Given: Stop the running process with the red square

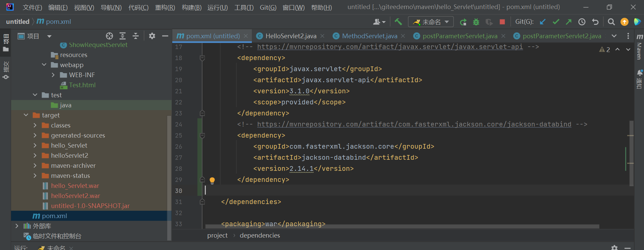Looking at the screenshot, I should pyautogui.click(x=502, y=22).
